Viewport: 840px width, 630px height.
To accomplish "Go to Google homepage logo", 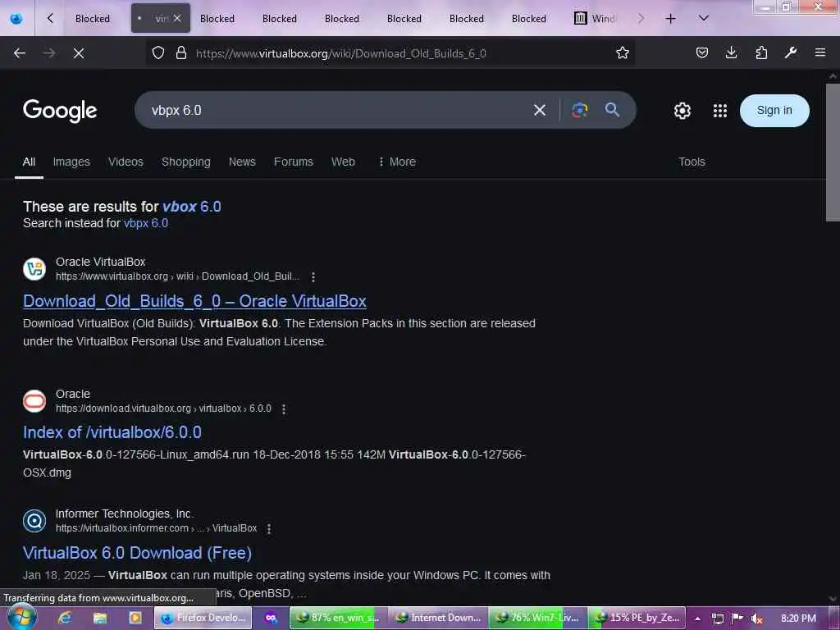I will click(60, 111).
